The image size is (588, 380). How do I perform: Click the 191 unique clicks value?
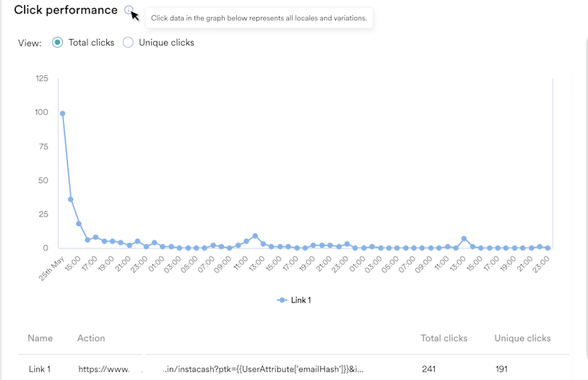pos(501,369)
